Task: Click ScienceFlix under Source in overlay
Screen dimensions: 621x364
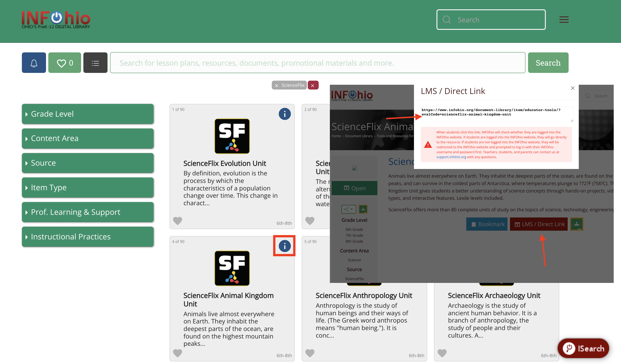Action: pyautogui.click(x=354, y=279)
